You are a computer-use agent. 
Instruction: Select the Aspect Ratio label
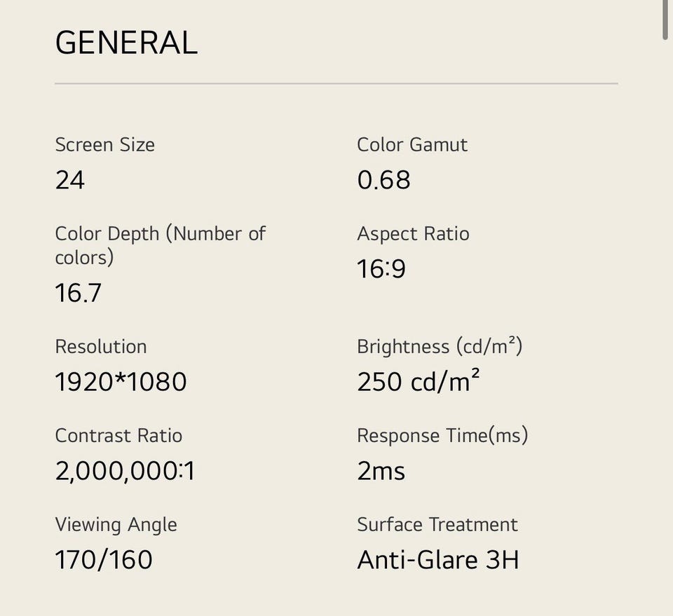point(413,234)
